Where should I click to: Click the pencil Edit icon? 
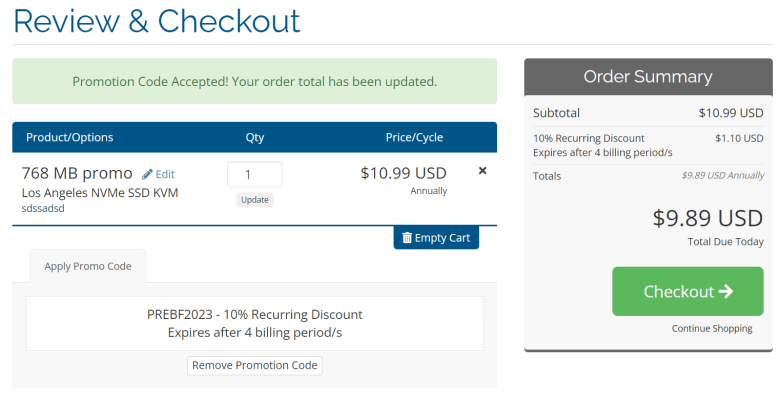[x=147, y=174]
